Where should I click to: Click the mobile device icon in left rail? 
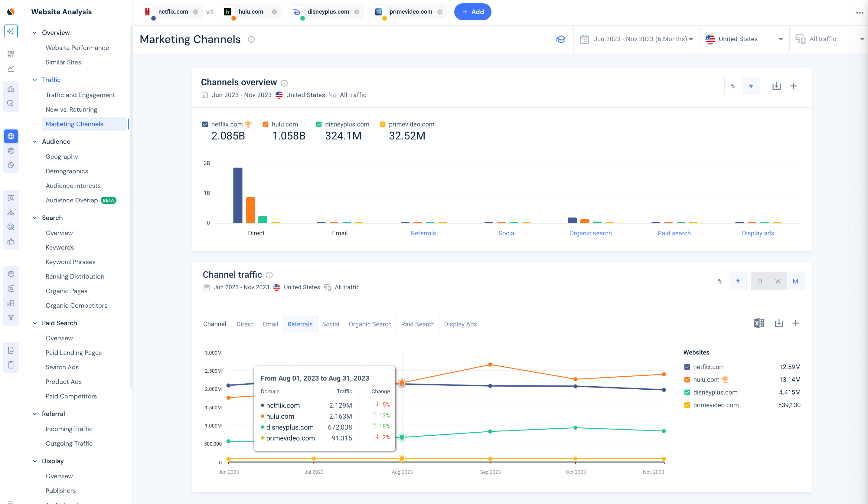(x=11, y=365)
